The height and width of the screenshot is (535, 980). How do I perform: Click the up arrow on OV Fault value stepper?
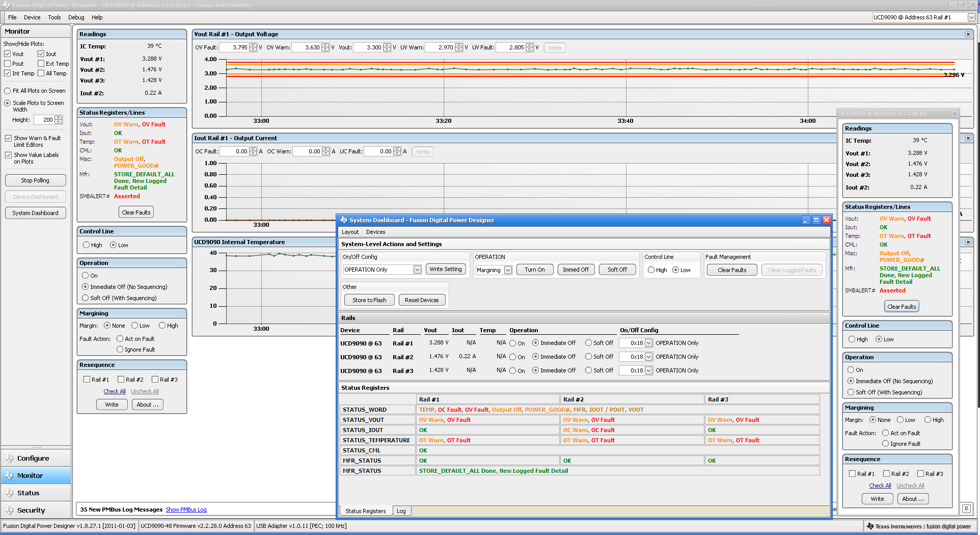point(253,45)
